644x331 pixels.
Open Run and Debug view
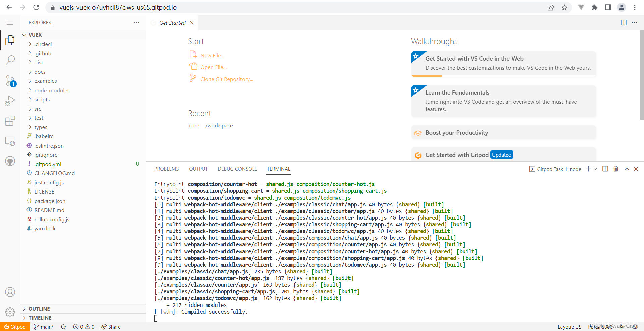10,101
